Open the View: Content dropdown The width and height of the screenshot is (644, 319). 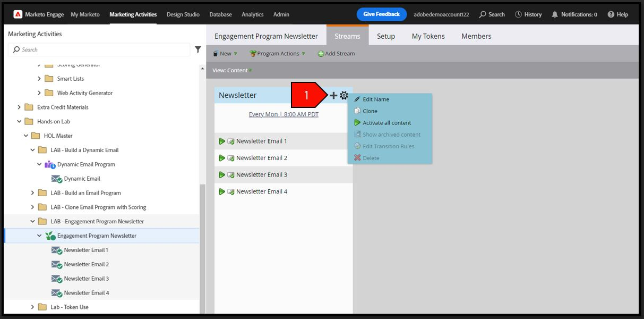click(232, 70)
